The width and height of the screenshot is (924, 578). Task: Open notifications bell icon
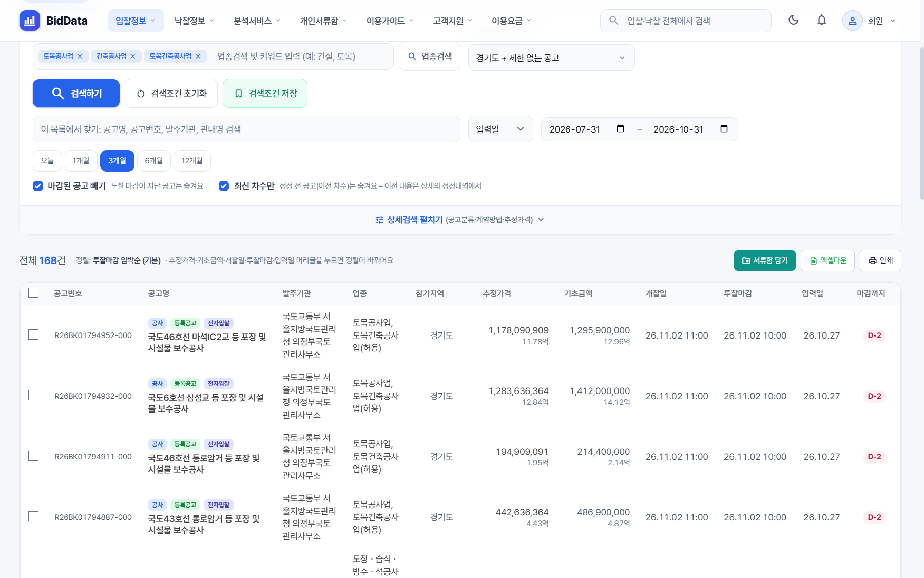point(822,20)
